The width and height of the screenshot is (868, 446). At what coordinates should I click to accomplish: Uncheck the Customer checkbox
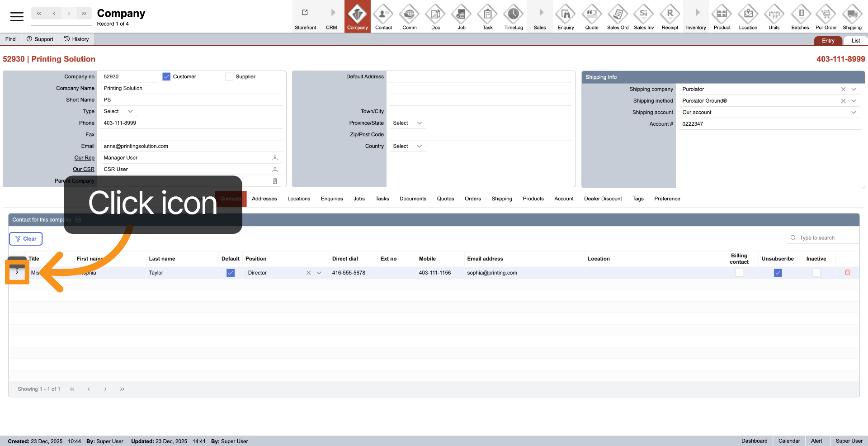click(x=166, y=77)
